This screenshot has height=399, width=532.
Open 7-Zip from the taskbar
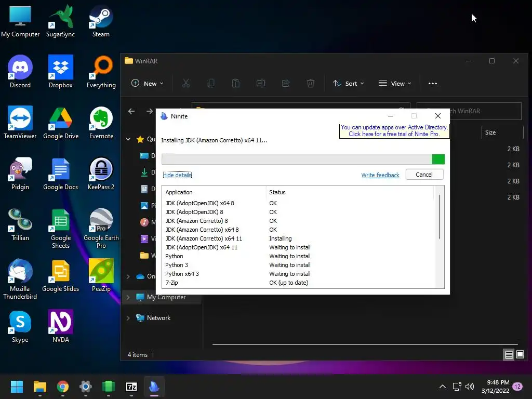pyautogui.click(x=131, y=387)
